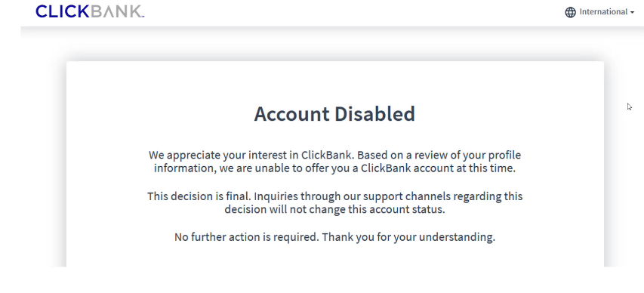This screenshot has width=644, height=293.
Task: Select the Account Disabled heading
Action: tap(334, 114)
